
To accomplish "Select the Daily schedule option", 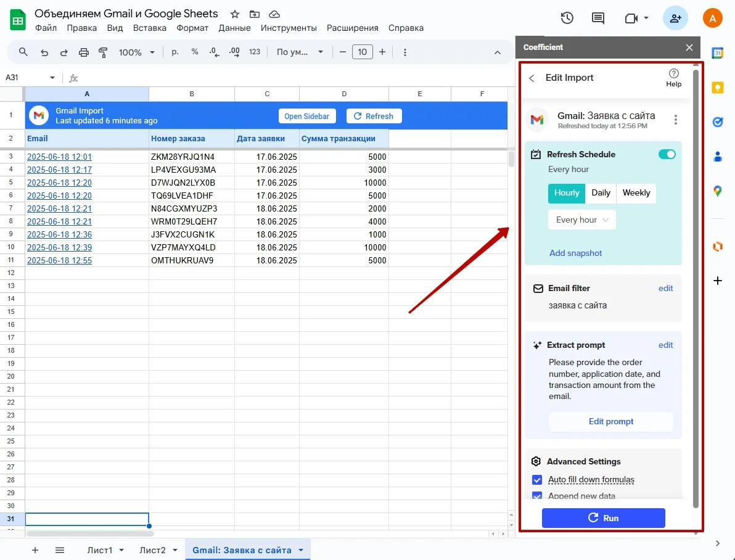I will 601,193.
